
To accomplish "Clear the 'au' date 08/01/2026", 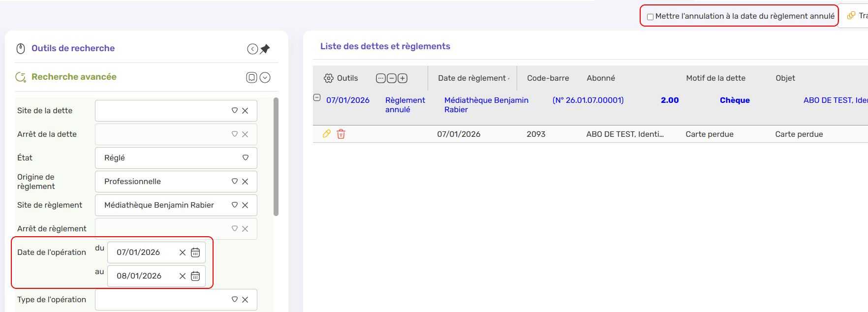I will click(183, 276).
